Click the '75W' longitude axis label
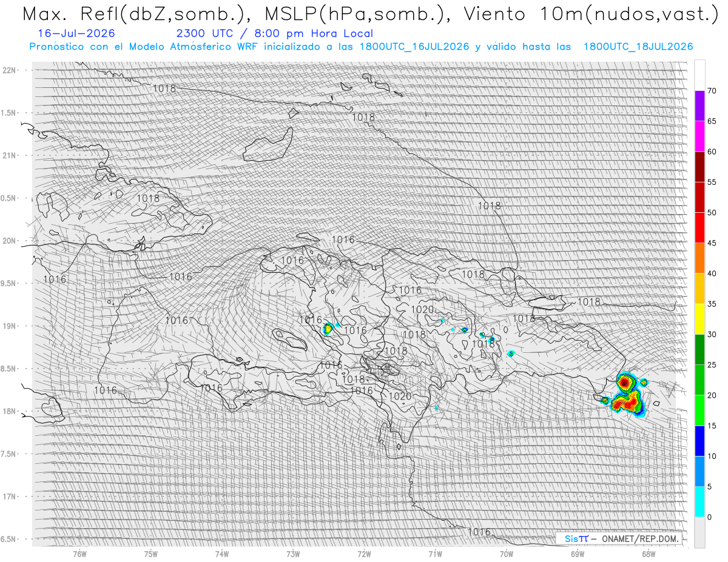 (x=150, y=554)
